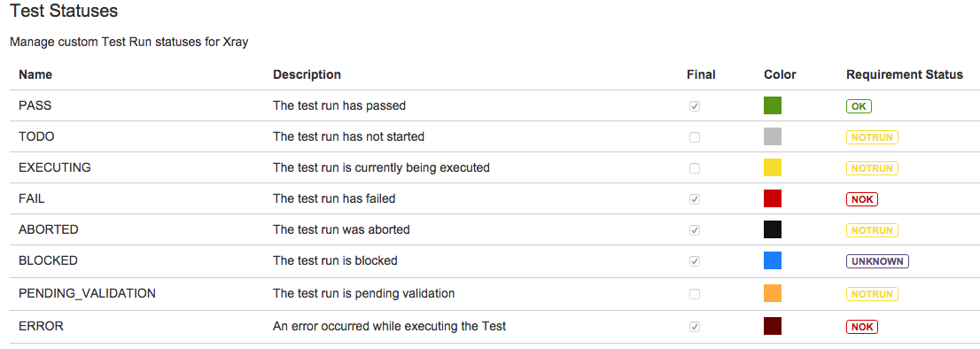
Task: Click NOTRUN badge in EXECUTING row
Action: pos(872,168)
